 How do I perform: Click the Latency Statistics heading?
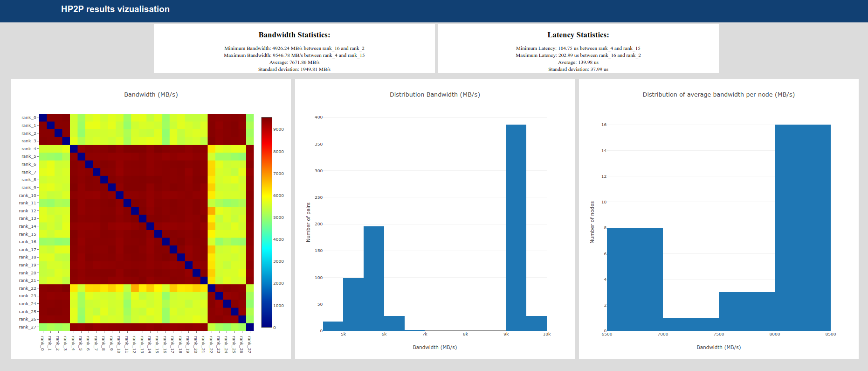pos(578,35)
